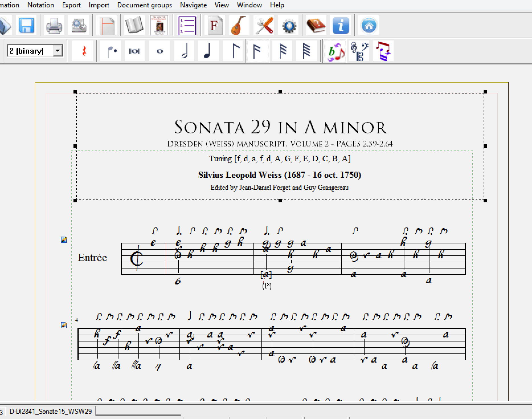This screenshot has width=532, height=419.
Task: Open the help book icon
Action: coord(316,26)
